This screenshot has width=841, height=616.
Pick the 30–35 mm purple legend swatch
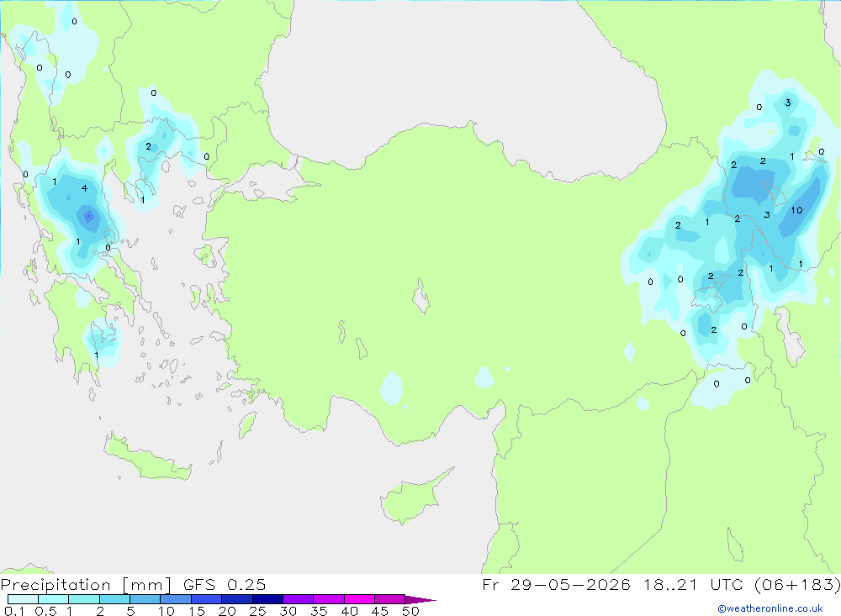point(298,599)
